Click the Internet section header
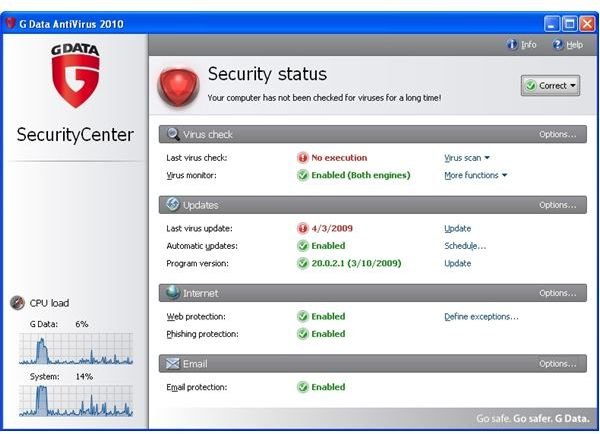This screenshot has height=434, width=600. click(373, 293)
